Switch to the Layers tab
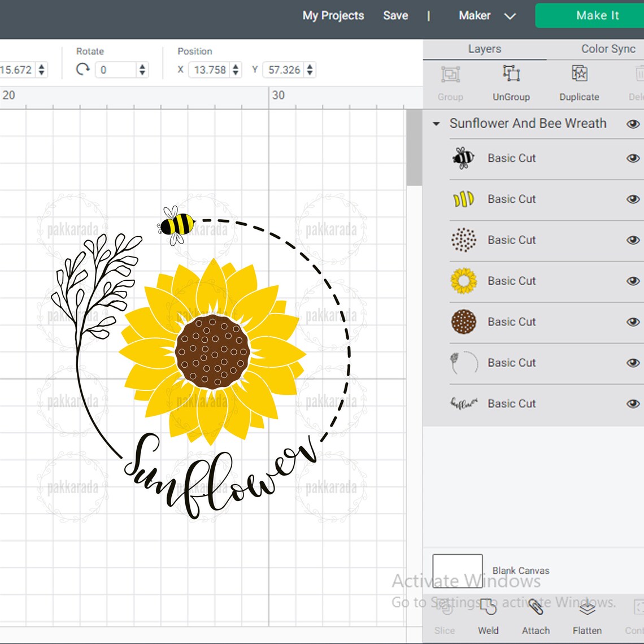The image size is (644, 644). point(485,49)
